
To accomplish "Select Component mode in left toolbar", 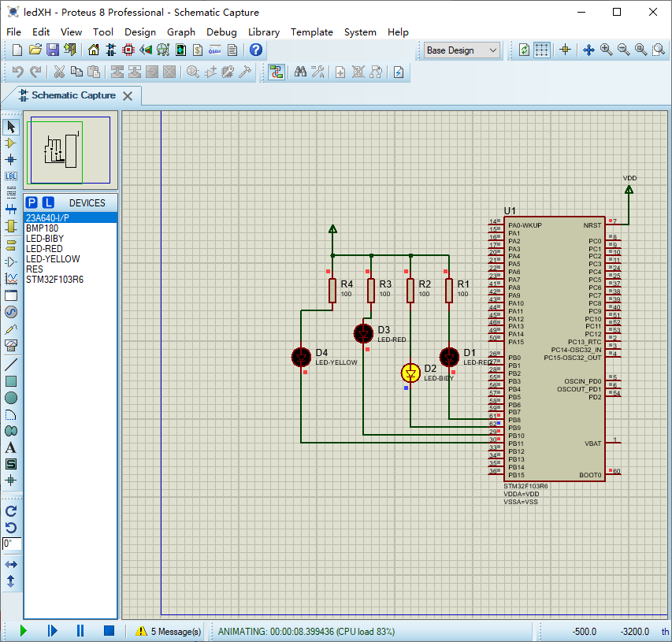I will [x=11, y=143].
